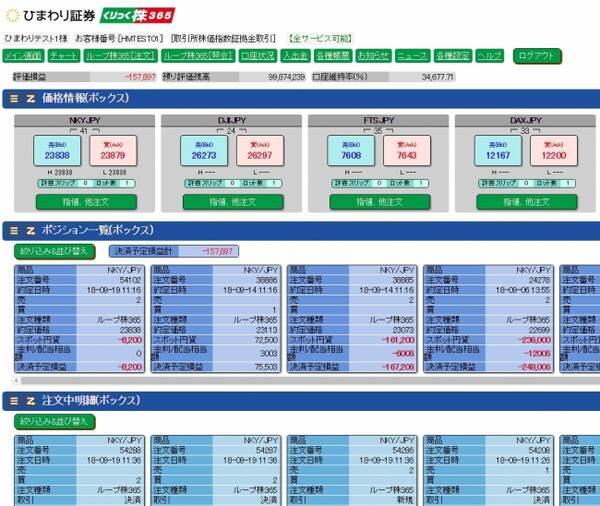
Task: Open ヘルプ page
Action: point(489,56)
